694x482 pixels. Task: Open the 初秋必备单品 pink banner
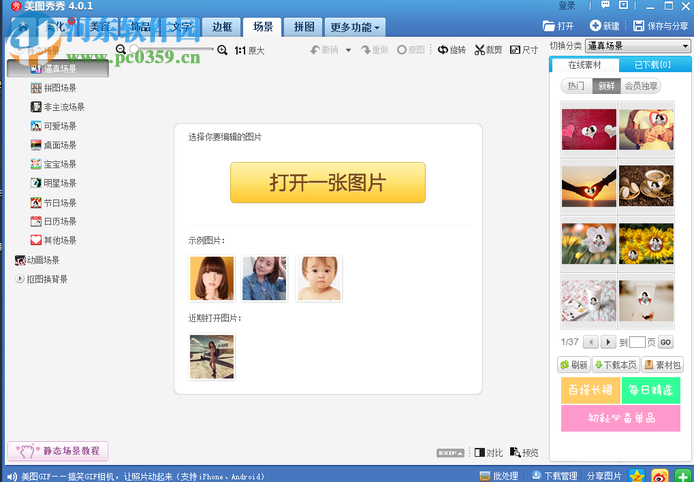pos(621,418)
